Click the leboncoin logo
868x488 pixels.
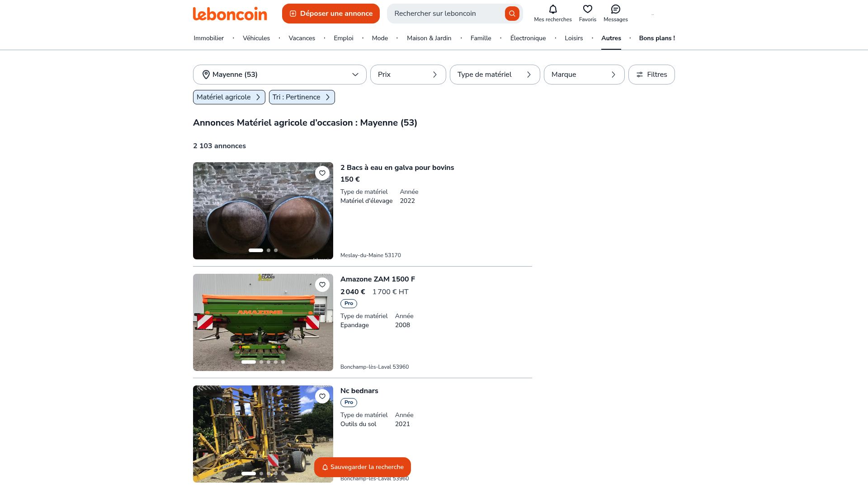click(x=230, y=14)
